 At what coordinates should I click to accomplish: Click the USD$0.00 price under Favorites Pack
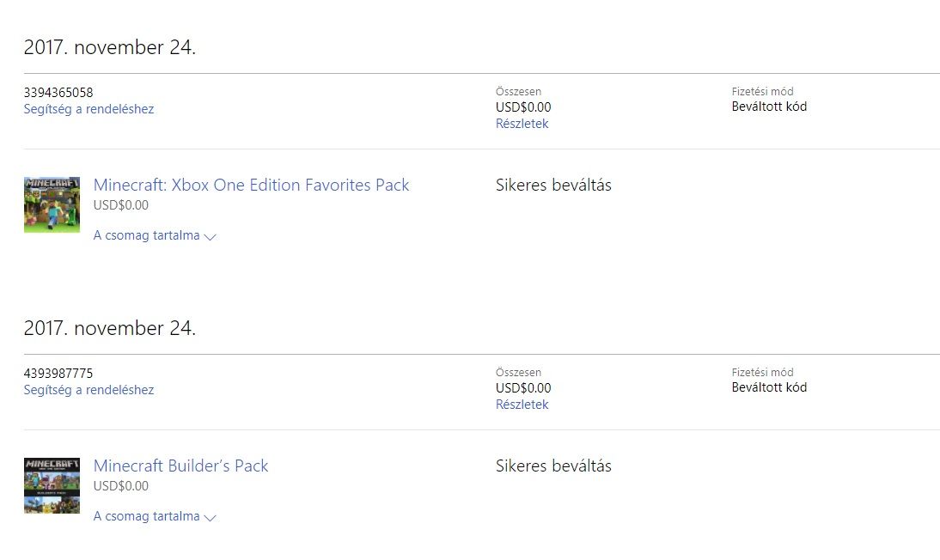pyautogui.click(x=120, y=205)
